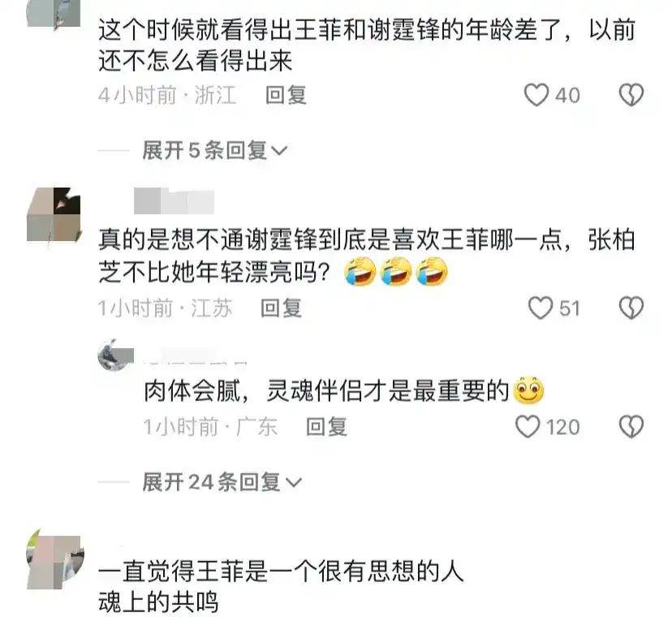Viewport: 672px width, 617px height.
Task: Expand 展开5条回复 replies
Action: click(215, 150)
